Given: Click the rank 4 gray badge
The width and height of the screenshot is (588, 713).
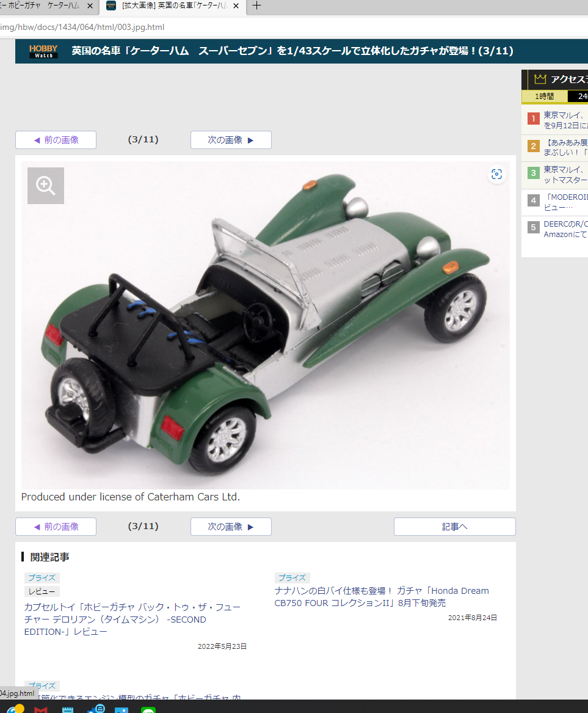Looking at the screenshot, I should pyautogui.click(x=534, y=200).
